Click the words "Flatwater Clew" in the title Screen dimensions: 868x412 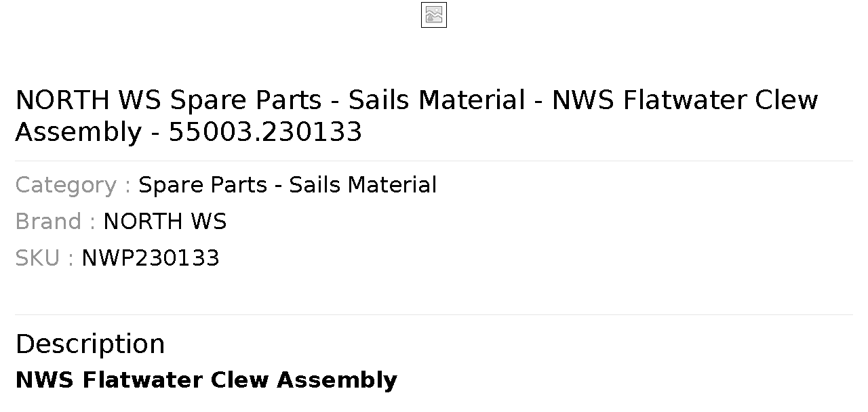pos(721,100)
